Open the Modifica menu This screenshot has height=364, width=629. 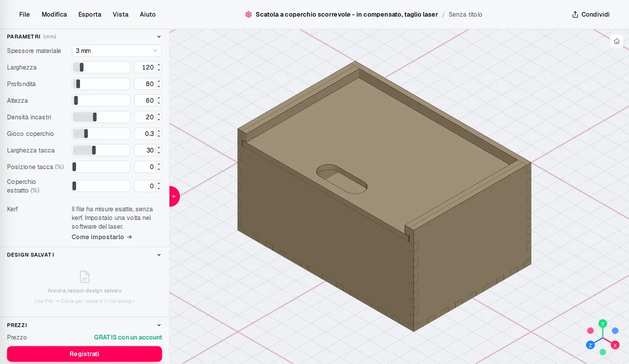click(54, 14)
